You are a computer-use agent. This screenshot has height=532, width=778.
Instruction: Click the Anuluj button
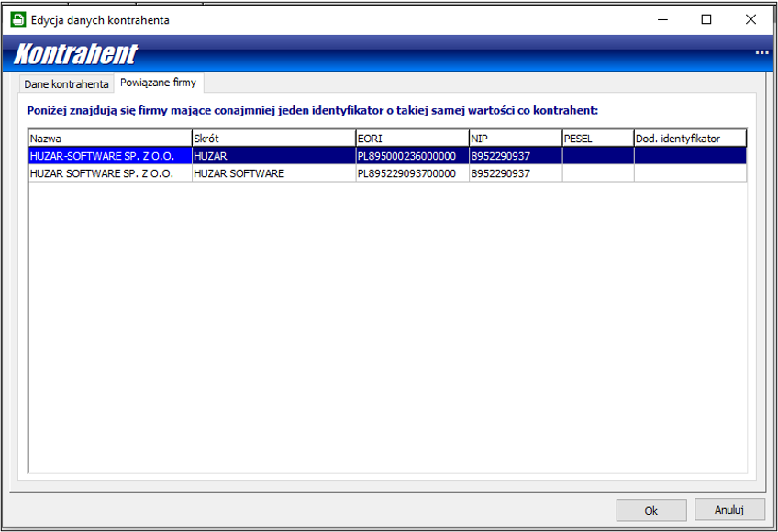coord(729,510)
